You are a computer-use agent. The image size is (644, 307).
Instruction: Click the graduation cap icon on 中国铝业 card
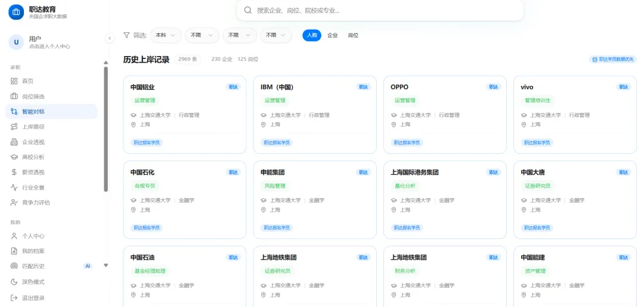pyautogui.click(x=133, y=115)
